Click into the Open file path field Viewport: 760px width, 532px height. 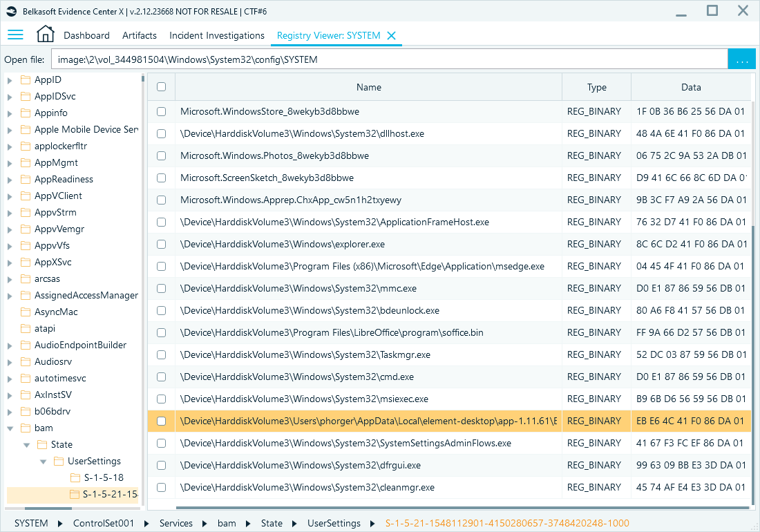pos(389,59)
